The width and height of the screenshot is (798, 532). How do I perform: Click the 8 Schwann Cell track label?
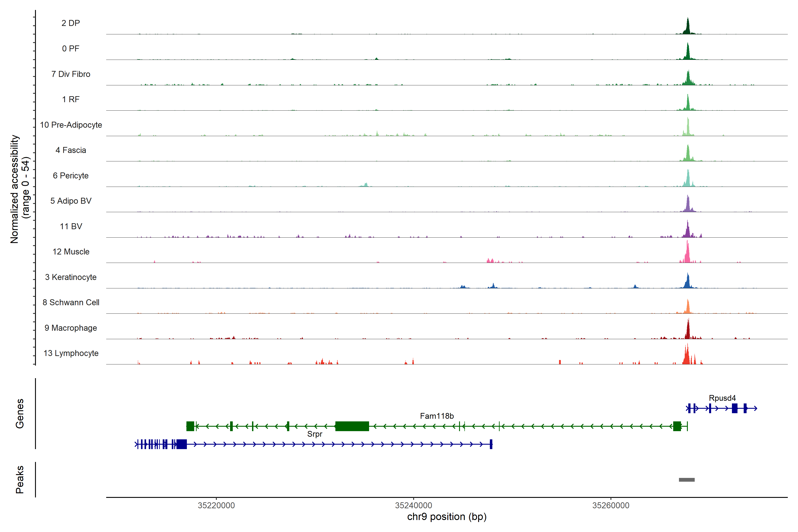71,302
